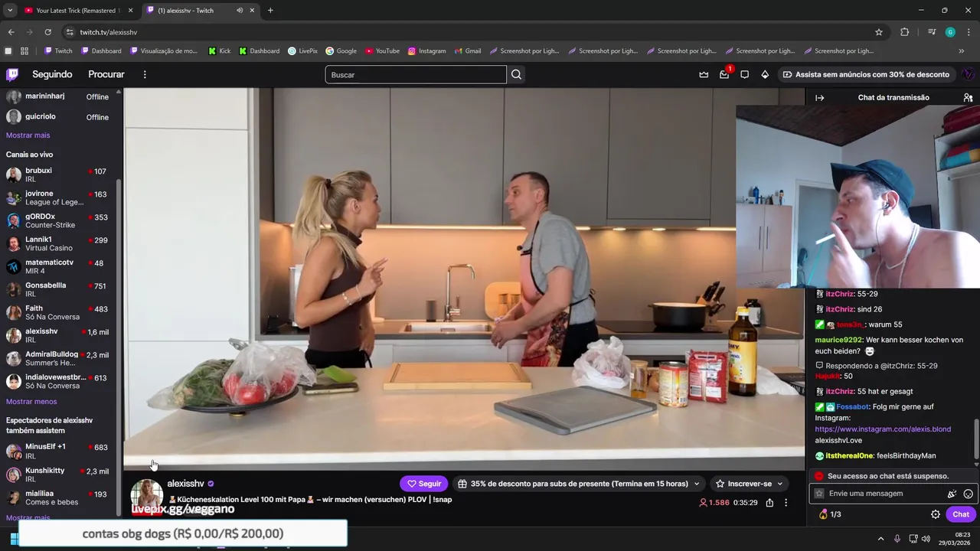
Task: Show more bookmarks chevron
Action: coord(961,51)
